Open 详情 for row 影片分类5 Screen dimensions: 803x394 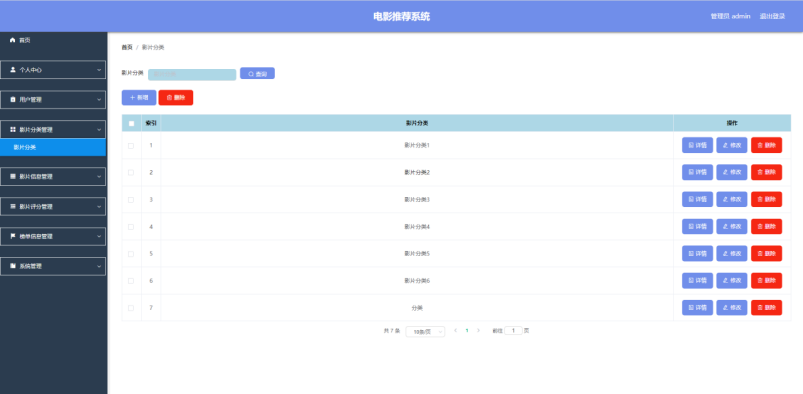point(697,254)
